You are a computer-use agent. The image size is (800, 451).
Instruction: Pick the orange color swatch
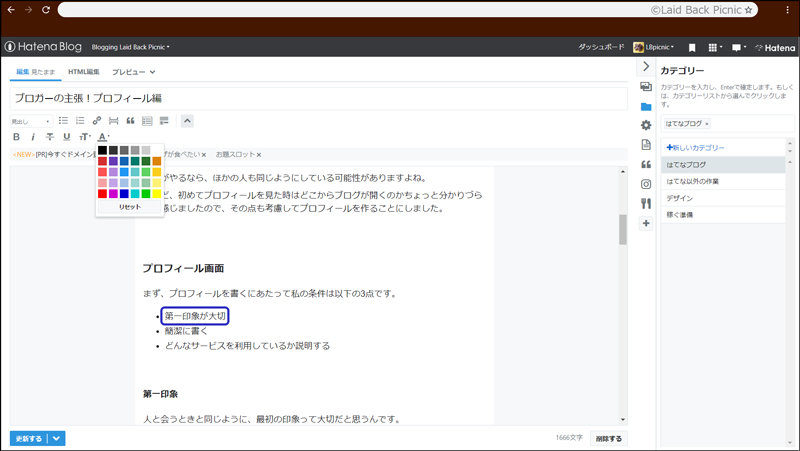pos(157,161)
